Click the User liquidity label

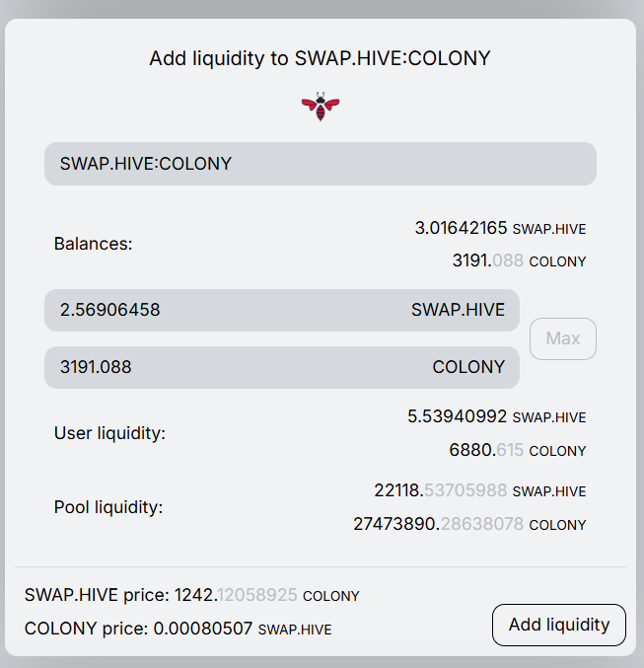(x=109, y=433)
